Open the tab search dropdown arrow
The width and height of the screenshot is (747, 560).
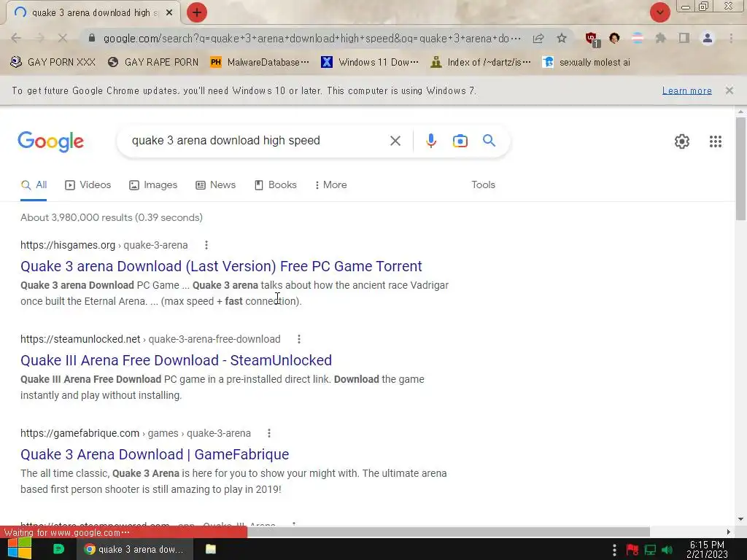point(659,12)
